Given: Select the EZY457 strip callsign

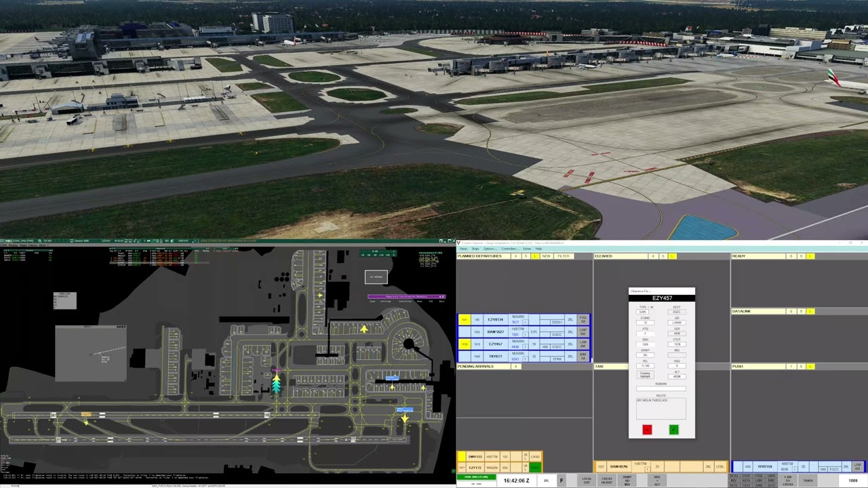Looking at the screenshot, I should coord(496,344).
